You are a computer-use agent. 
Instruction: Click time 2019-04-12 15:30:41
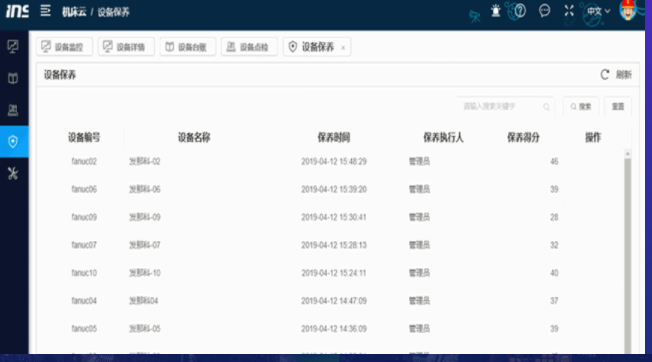pos(334,217)
